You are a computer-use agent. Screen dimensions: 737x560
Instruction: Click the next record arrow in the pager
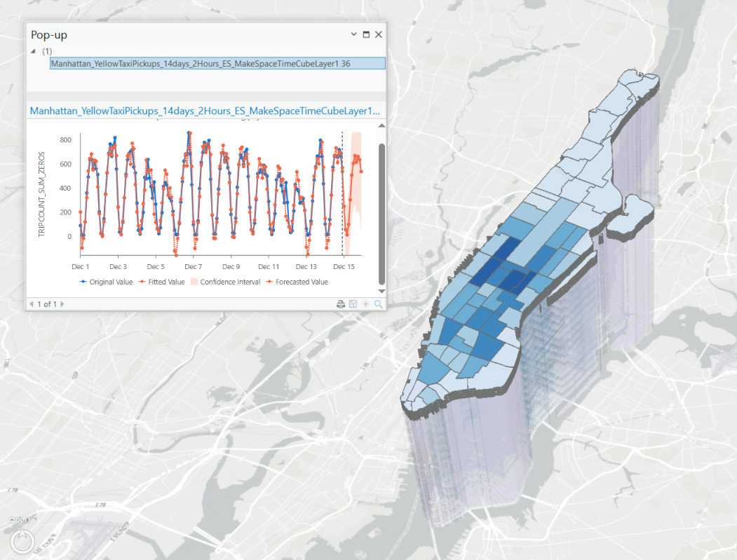(x=62, y=303)
